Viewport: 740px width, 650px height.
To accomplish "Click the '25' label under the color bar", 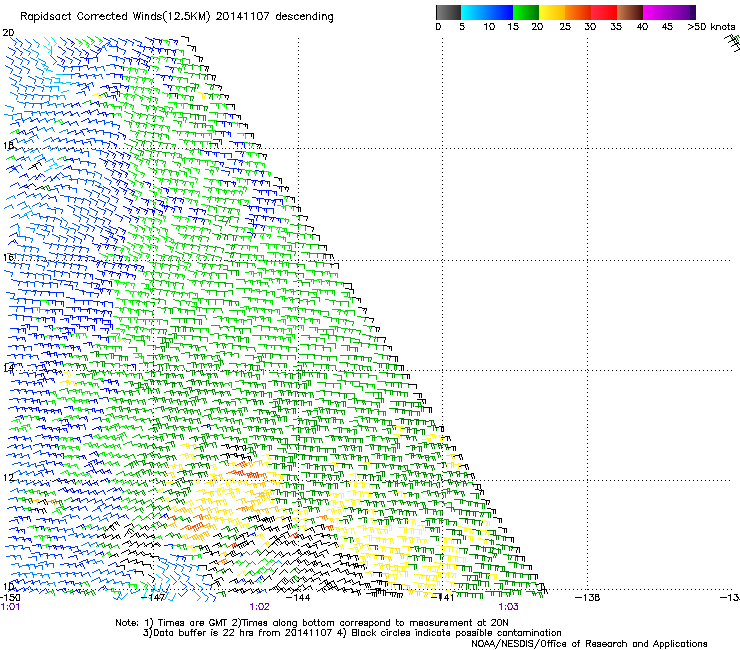I will pyautogui.click(x=565, y=27).
